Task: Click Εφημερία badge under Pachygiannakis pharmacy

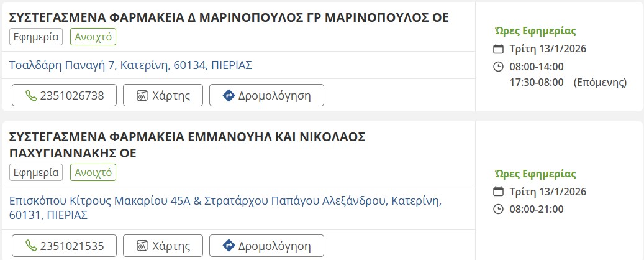Action: click(37, 172)
